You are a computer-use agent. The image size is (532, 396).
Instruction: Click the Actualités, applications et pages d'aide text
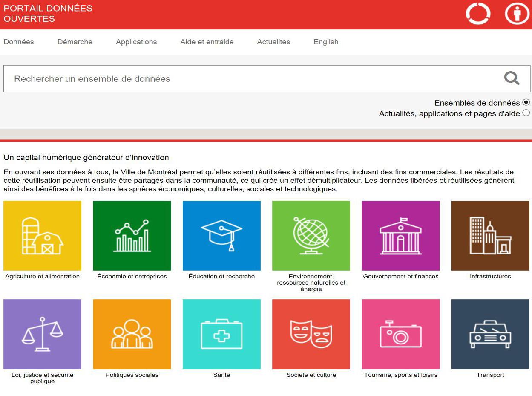449,113
